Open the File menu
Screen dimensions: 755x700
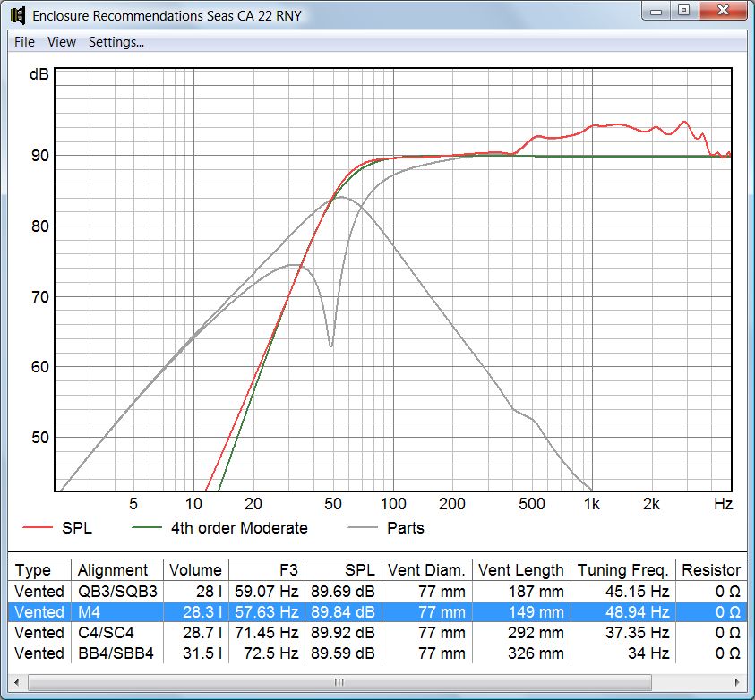22,41
